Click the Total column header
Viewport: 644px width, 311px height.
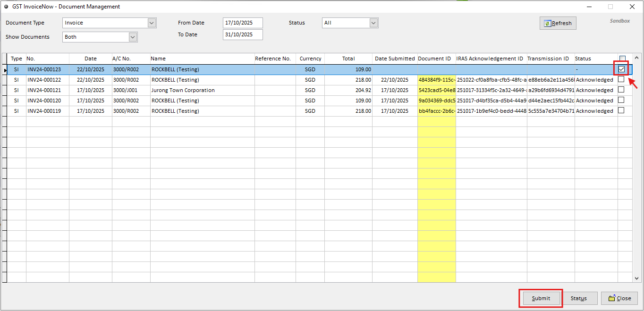[348, 59]
